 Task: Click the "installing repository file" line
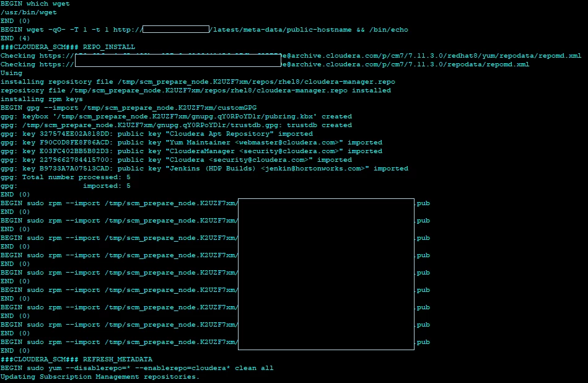(x=198, y=82)
